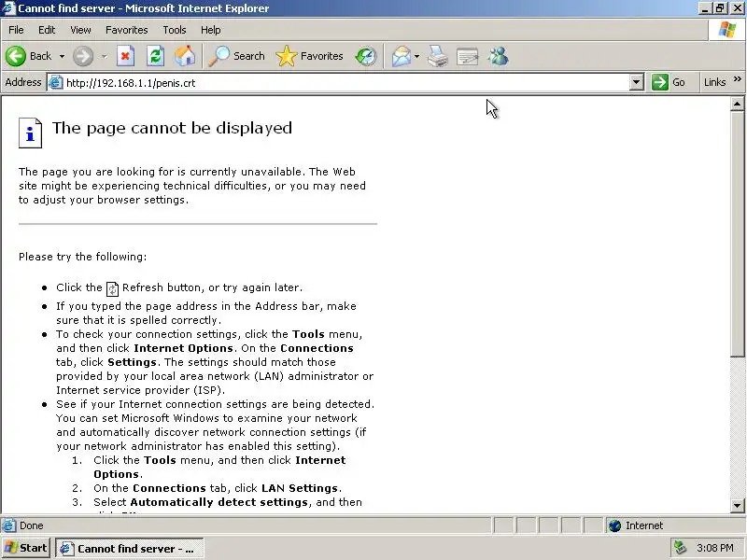Click the scrollbar up arrow

(737, 104)
